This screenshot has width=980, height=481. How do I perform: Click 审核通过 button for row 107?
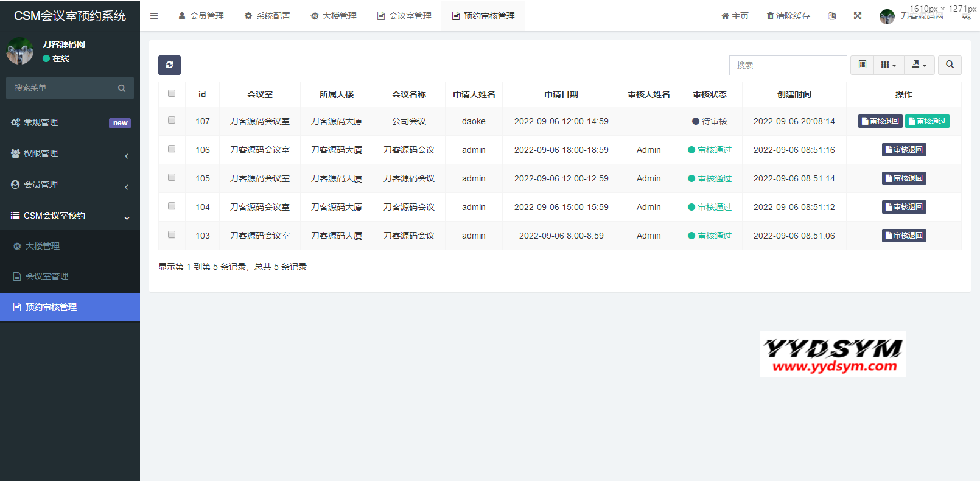(927, 121)
